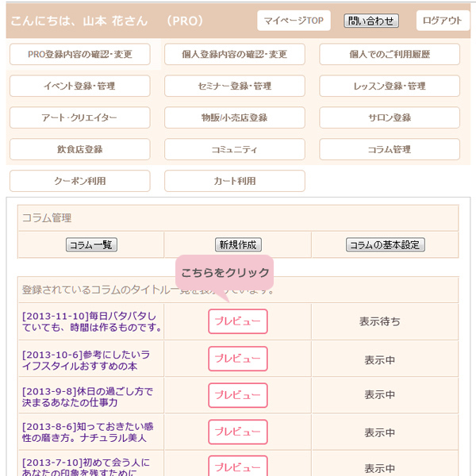Viewport: 476px width, 476px height.
Task: Open マイページTOP button
Action: [294, 21]
